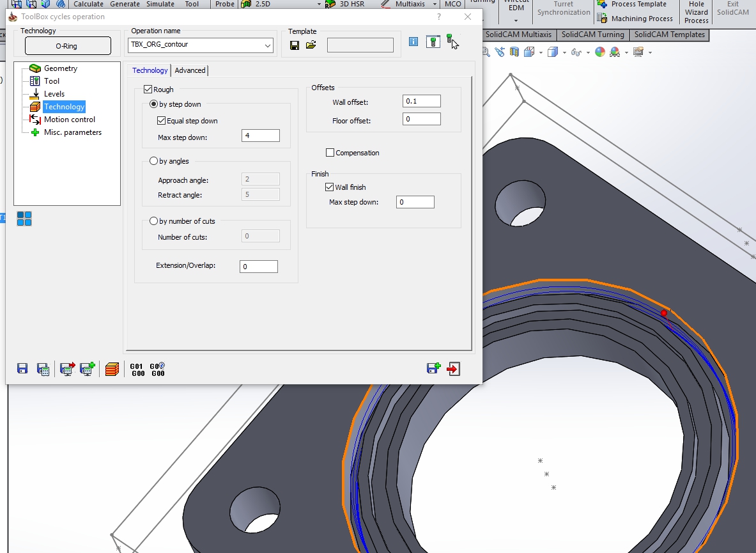This screenshot has height=553, width=756.
Task: Click the O-Ring technology button
Action: point(66,46)
